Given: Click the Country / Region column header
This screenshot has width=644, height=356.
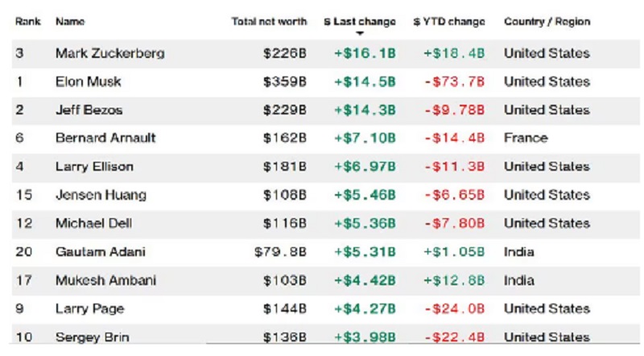Looking at the screenshot, I should pyautogui.click(x=547, y=22).
